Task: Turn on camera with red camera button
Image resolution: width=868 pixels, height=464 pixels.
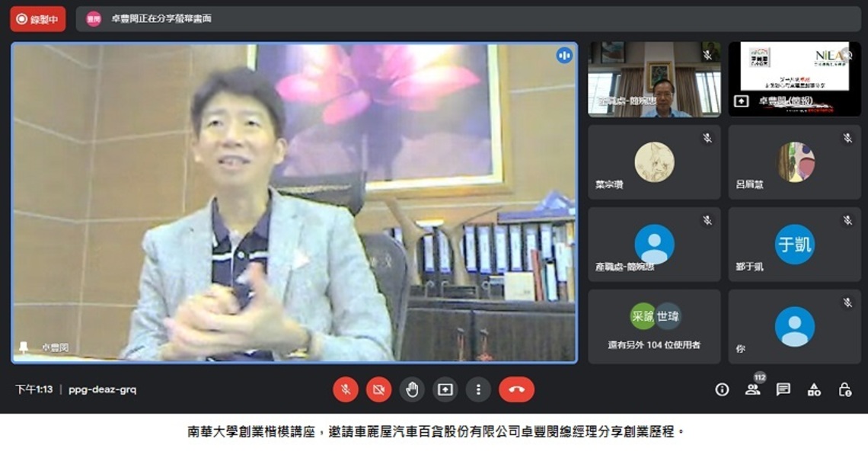Action: pyautogui.click(x=378, y=390)
